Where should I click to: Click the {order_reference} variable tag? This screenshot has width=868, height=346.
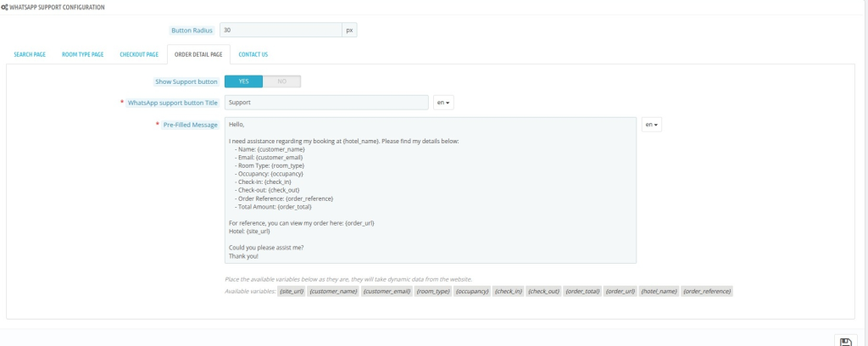pos(707,291)
